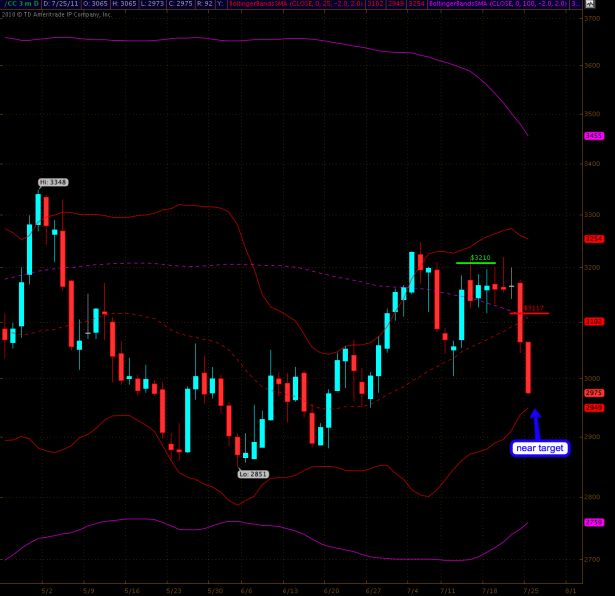
Task: Click the red 3102 price axis tag
Action: click(594, 321)
